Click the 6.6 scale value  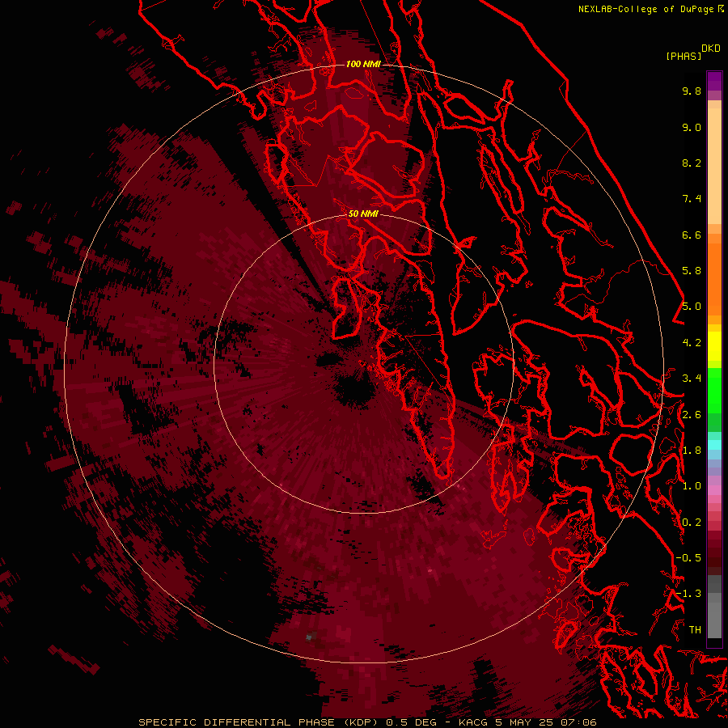[692, 235]
